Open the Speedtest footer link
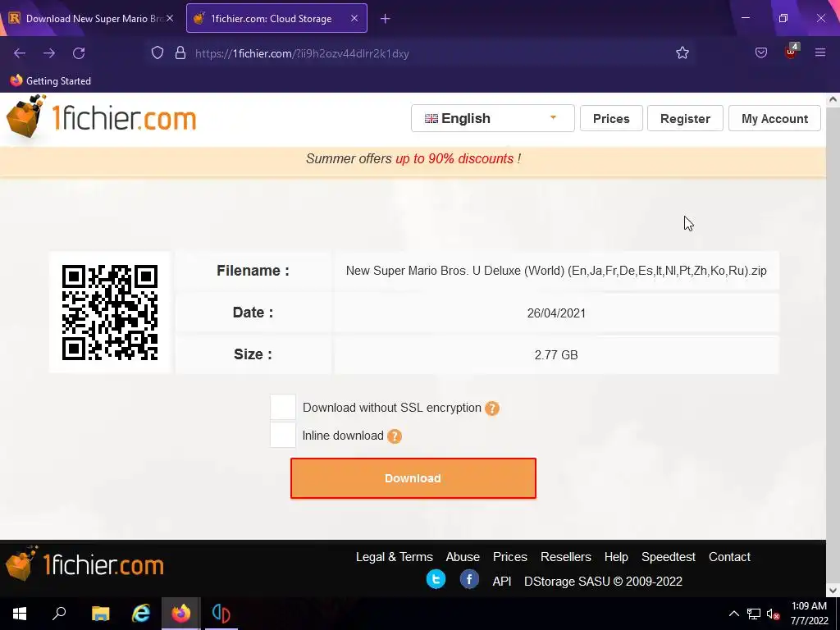 click(669, 557)
